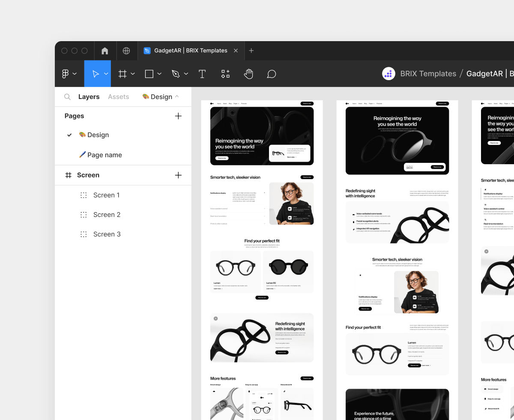Select the Hand tool

pos(248,73)
